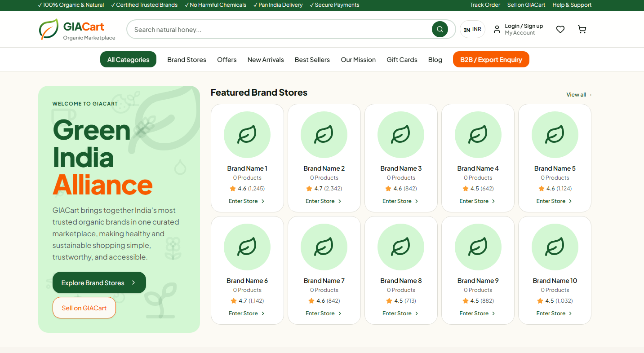Click Explore Brand Stores button
Viewport: 644px width, 353px height.
99,282
